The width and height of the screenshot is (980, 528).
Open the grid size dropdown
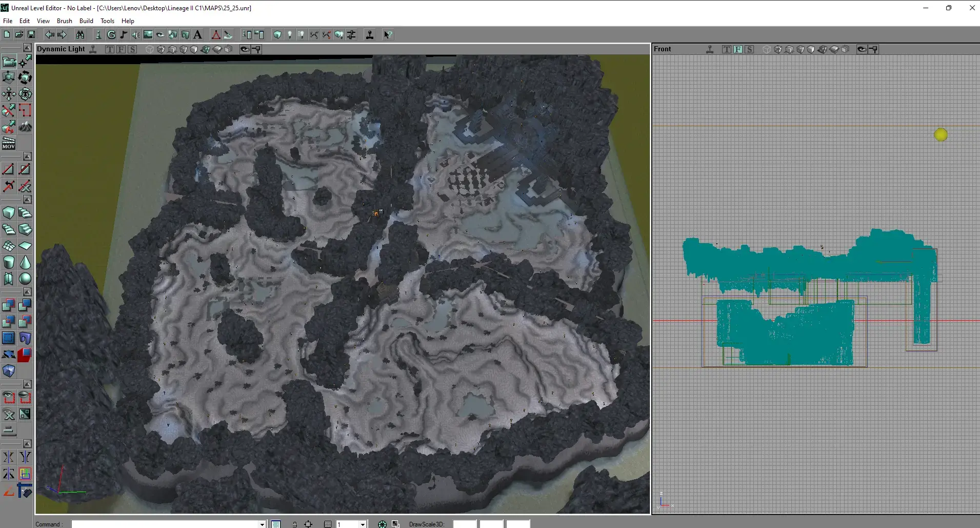[363, 524]
